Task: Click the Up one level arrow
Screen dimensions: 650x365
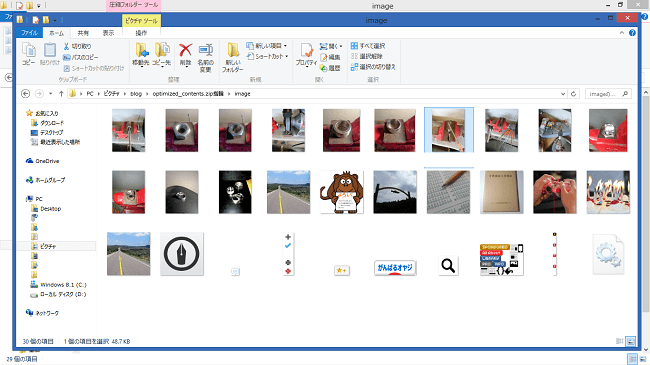Action: click(x=61, y=94)
